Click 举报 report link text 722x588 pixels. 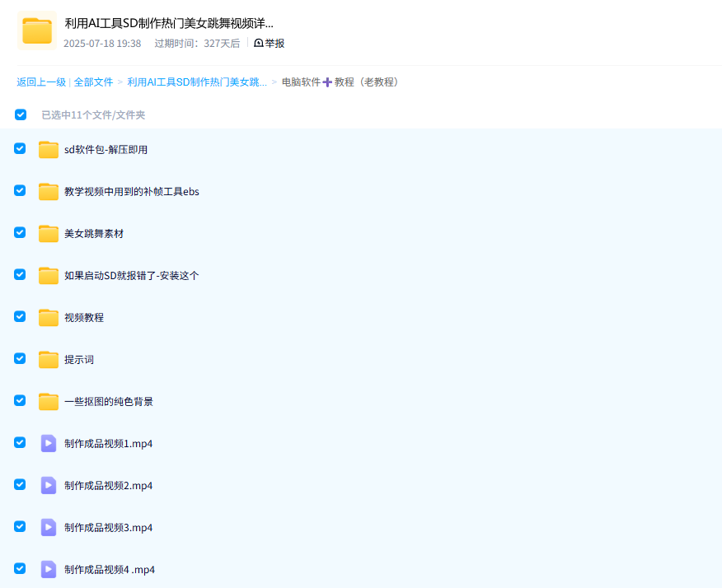click(x=275, y=44)
